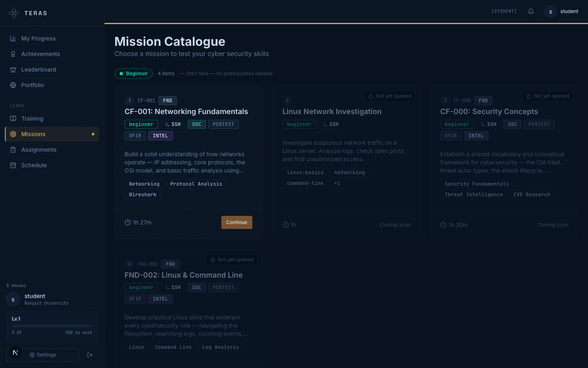Open Assignments page
This screenshot has width=588, height=368.
(x=52, y=150)
